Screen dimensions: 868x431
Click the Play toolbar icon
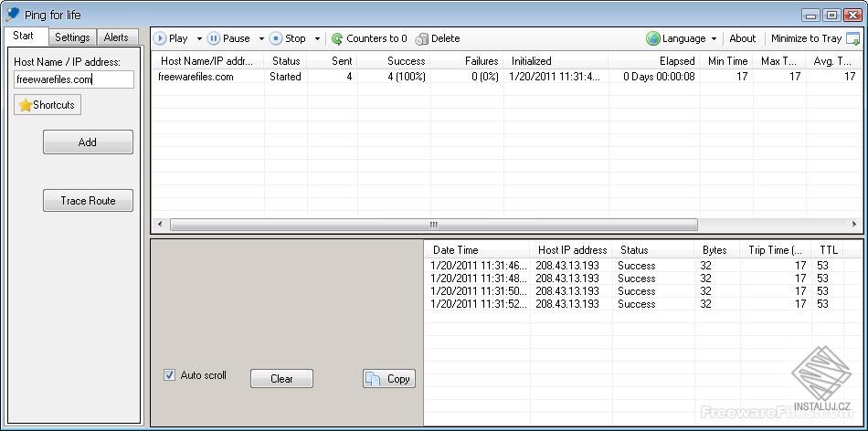(x=160, y=38)
